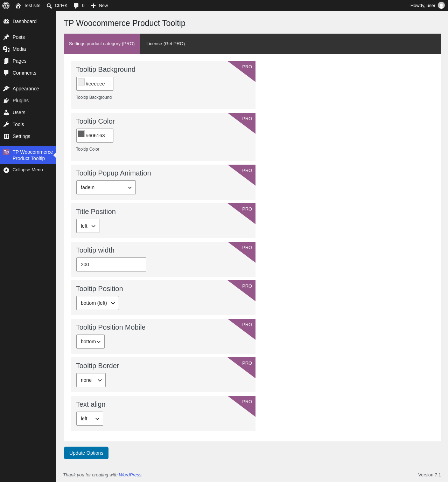Click the Test site home icon

18,6
